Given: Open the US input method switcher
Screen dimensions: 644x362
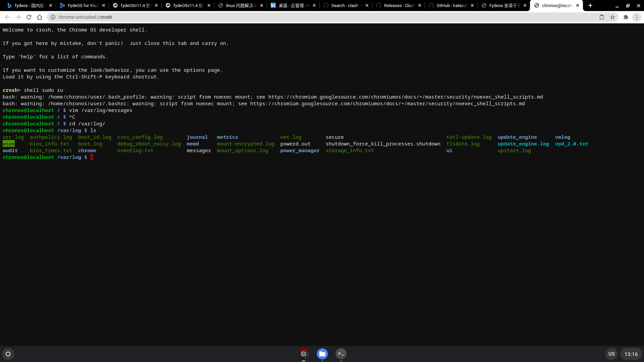Looking at the screenshot, I should [x=611, y=354].
